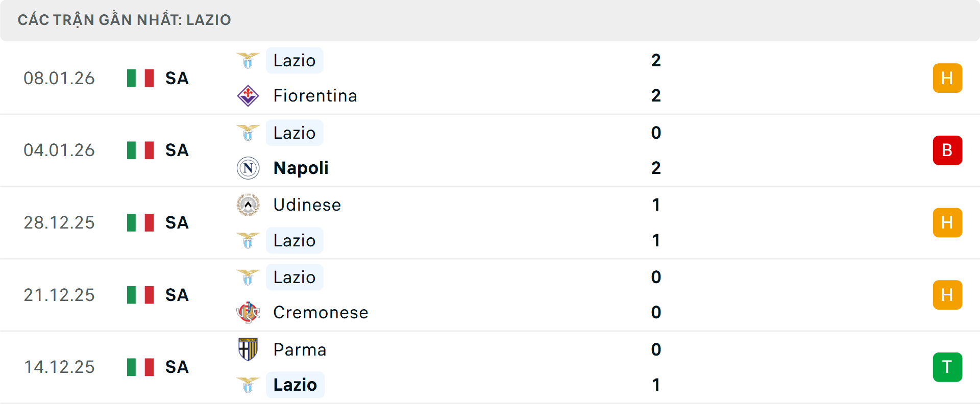
Task: Open the CÁC TRẬN GẦN NHẤT: LAZIO header
Action: click(125, 20)
